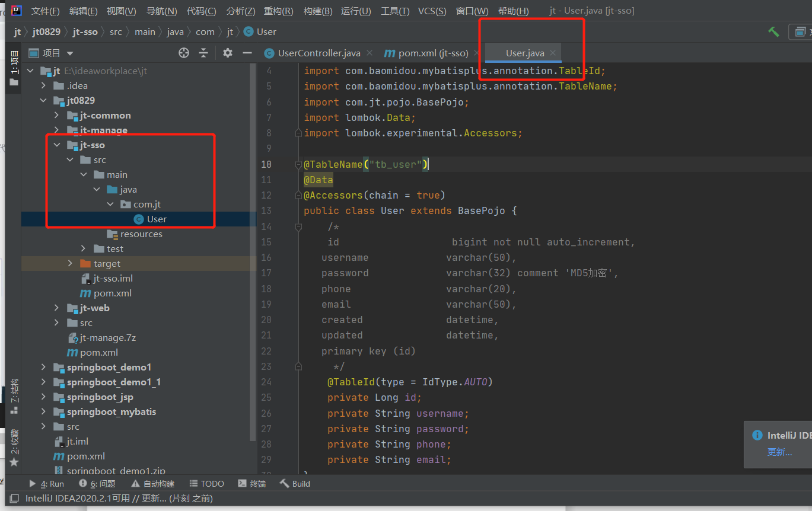Click line 10 @TableName annotation

(366, 164)
